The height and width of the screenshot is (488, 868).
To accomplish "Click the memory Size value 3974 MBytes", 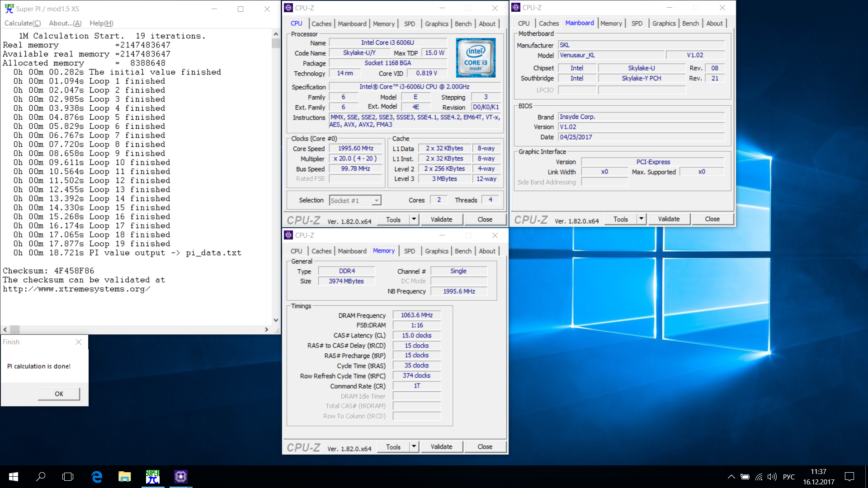I will [346, 281].
